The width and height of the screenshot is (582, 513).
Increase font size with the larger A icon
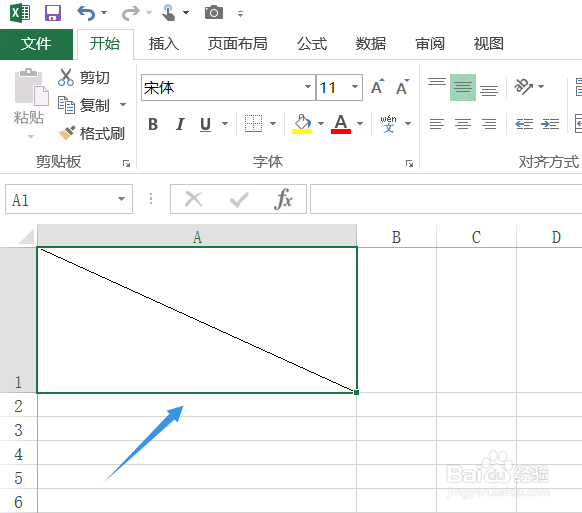pyautogui.click(x=378, y=87)
